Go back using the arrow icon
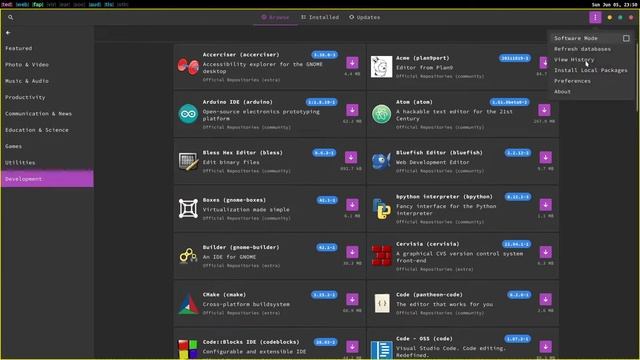 (8, 33)
